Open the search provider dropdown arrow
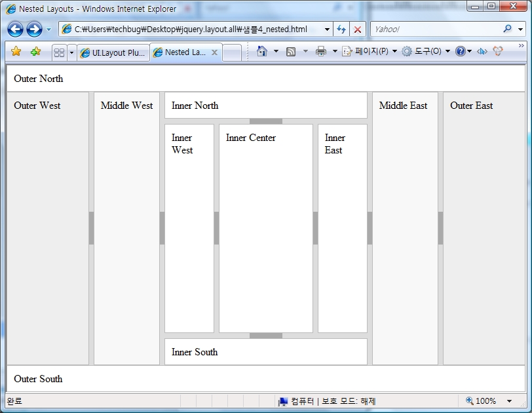Image resolution: width=532 pixels, height=413 pixels. pos(520,29)
